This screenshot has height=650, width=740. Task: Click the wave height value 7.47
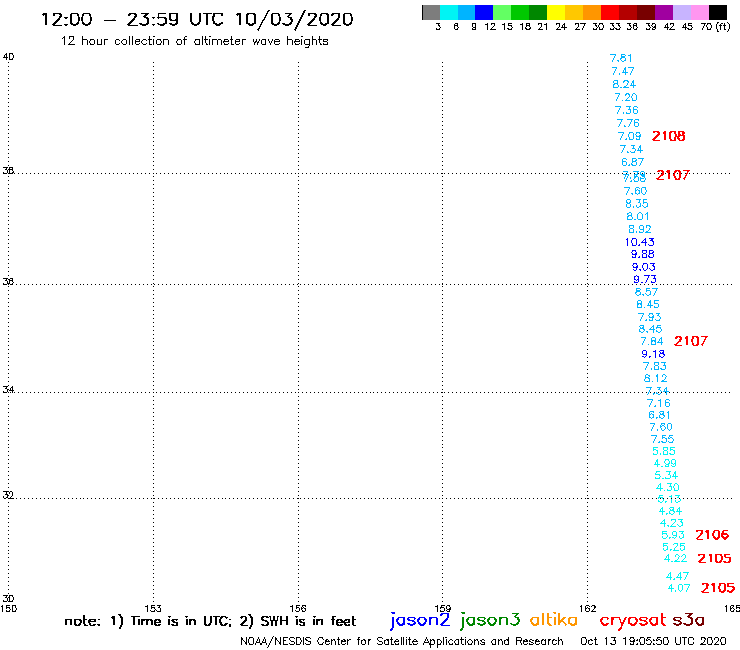click(x=623, y=71)
